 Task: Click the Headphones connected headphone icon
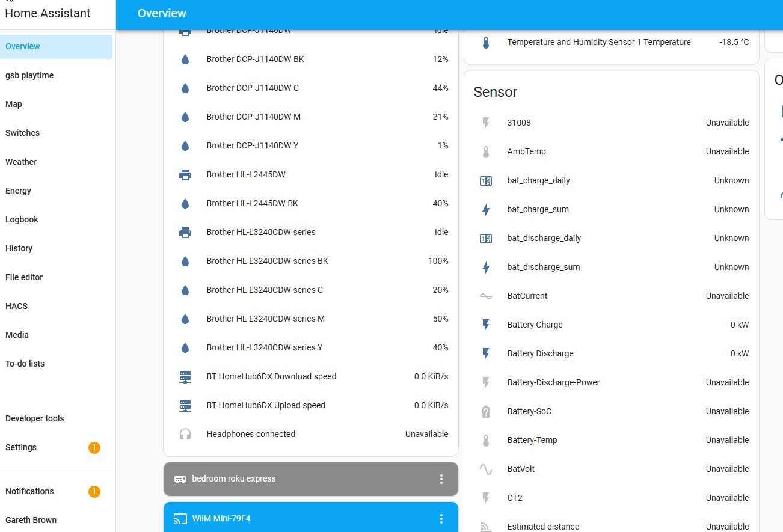[185, 434]
